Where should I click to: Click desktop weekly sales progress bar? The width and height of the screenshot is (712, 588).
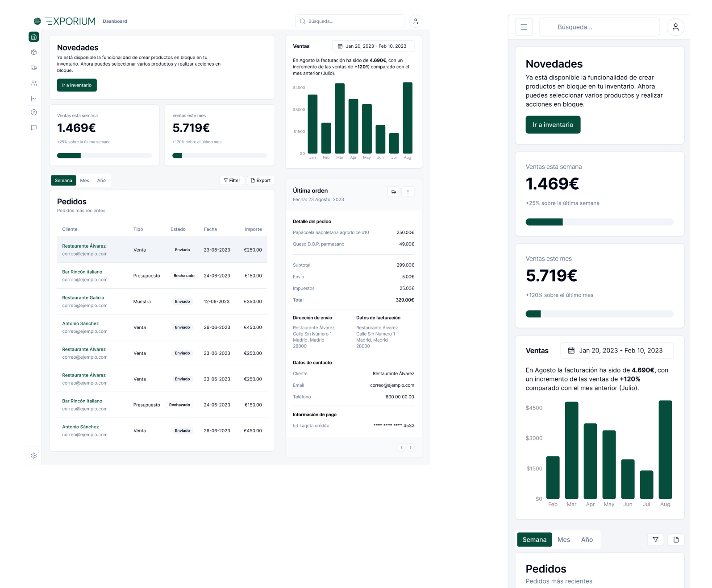pyautogui.click(x=104, y=156)
